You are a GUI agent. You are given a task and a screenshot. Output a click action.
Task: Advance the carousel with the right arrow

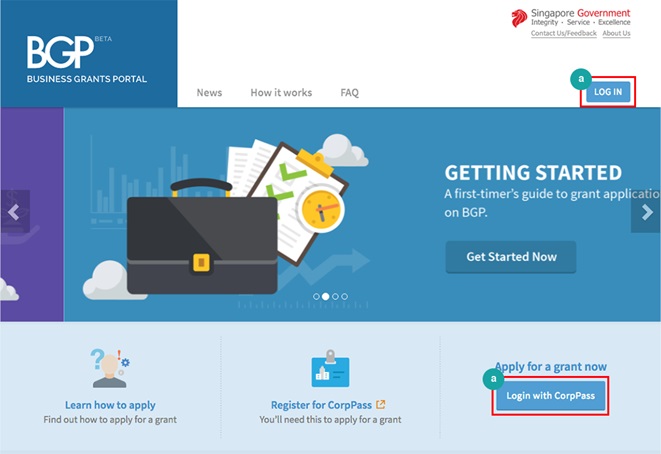(x=646, y=212)
